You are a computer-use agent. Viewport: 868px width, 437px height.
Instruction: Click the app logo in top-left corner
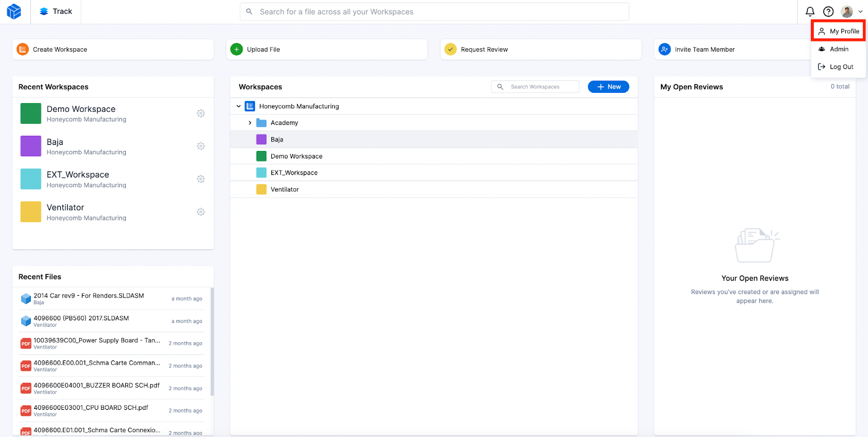(14, 11)
